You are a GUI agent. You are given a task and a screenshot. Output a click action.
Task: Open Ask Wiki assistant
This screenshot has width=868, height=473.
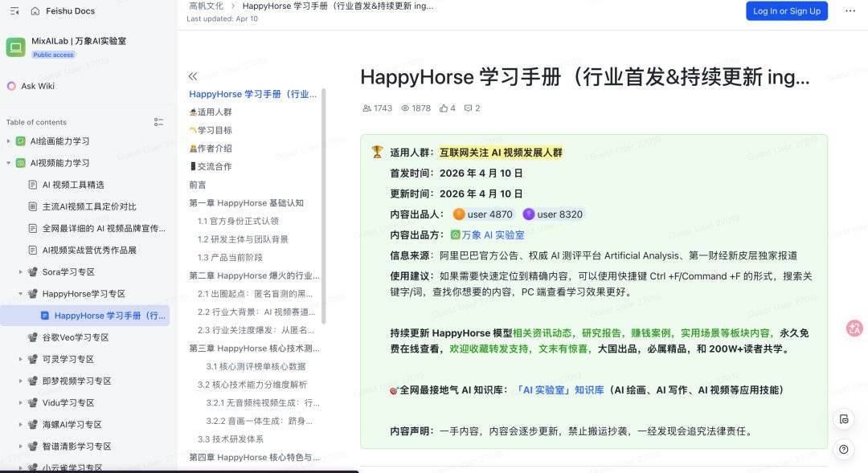(x=31, y=86)
